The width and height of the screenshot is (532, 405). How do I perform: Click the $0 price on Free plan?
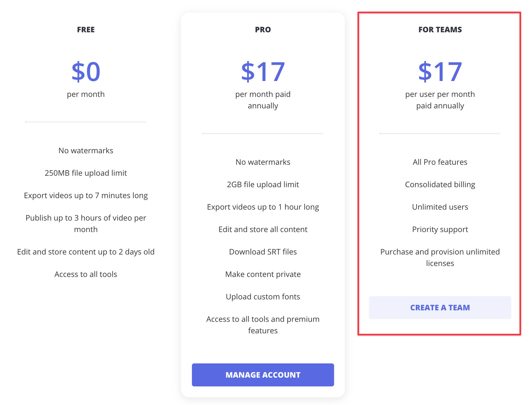tap(86, 72)
